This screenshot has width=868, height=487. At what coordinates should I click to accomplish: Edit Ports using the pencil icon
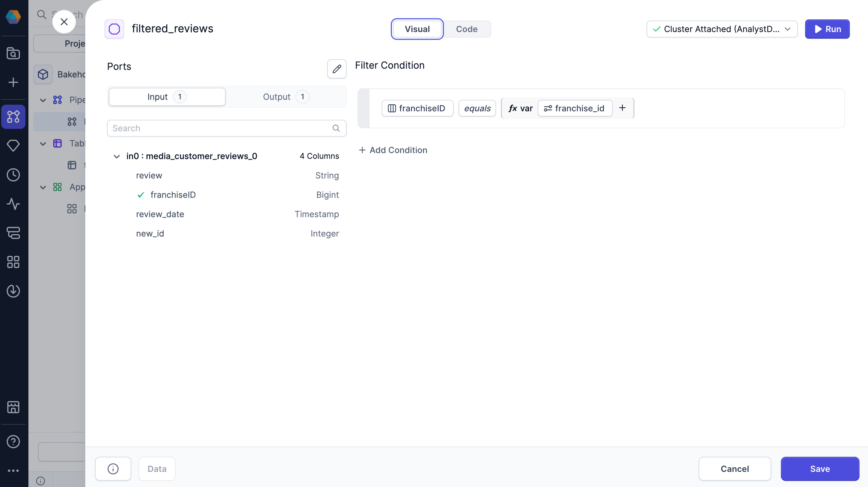(337, 69)
